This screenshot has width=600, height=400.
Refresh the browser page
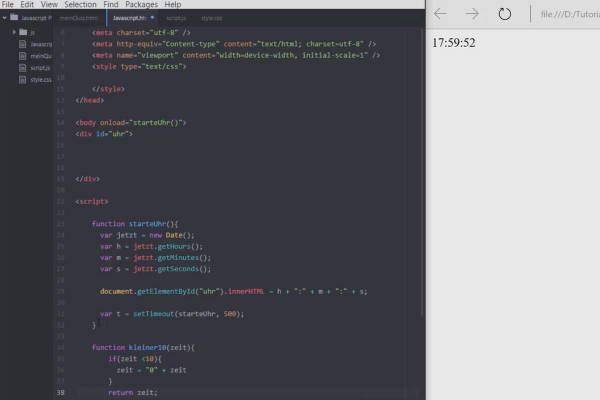(505, 14)
